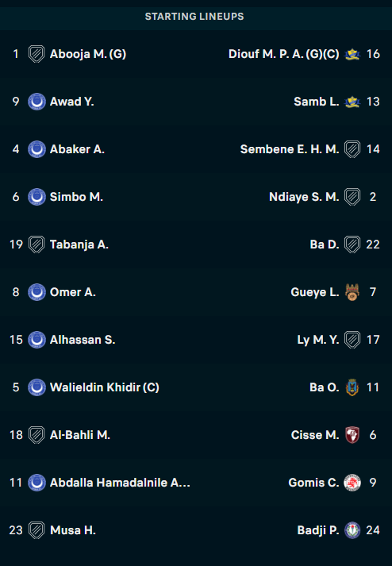Click the shield icon beside Ba D.

coord(352,244)
